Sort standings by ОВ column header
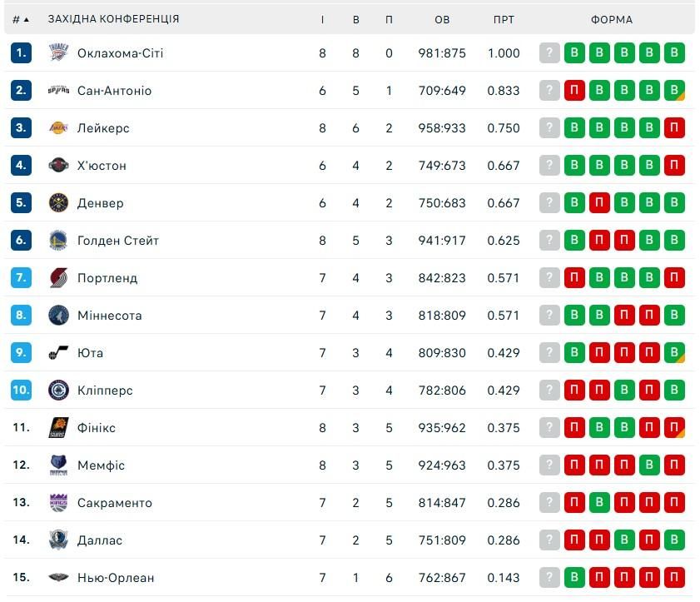This screenshot has width=700, height=602. click(x=442, y=20)
